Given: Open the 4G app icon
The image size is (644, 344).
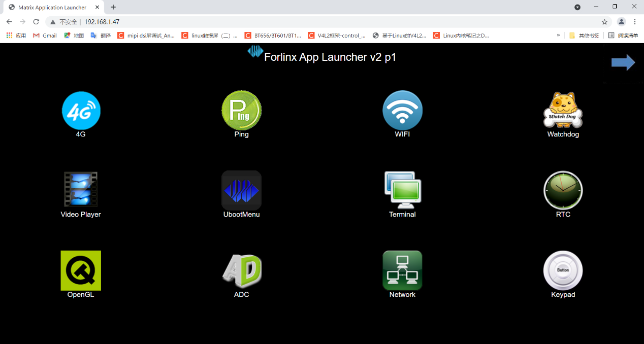Looking at the screenshot, I should pyautogui.click(x=81, y=111).
